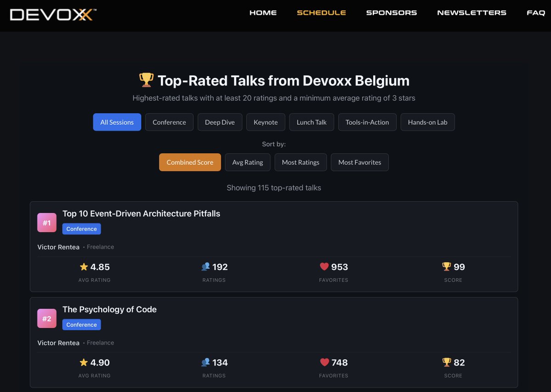Click star icon for 4.85 rating

tap(84, 267)
